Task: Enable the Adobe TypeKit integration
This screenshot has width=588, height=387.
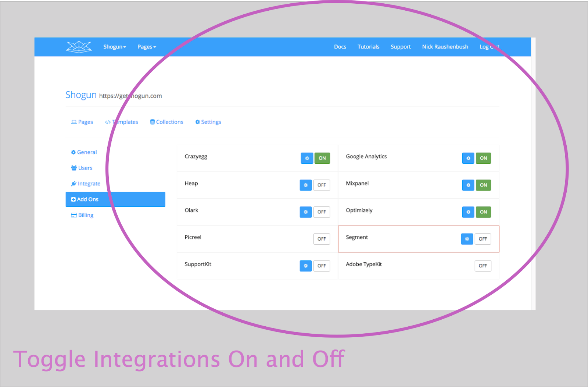Action: click(x=483, y=266)
